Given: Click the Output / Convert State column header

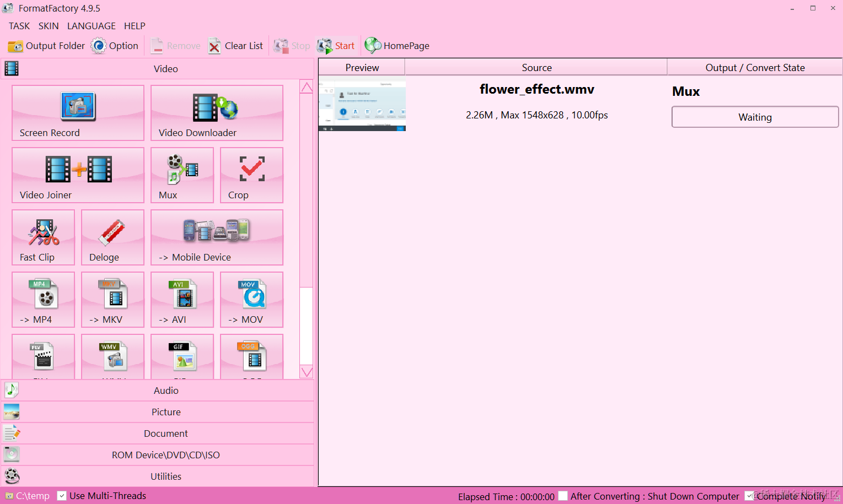Looking at the screenshot, I should 755,67.
